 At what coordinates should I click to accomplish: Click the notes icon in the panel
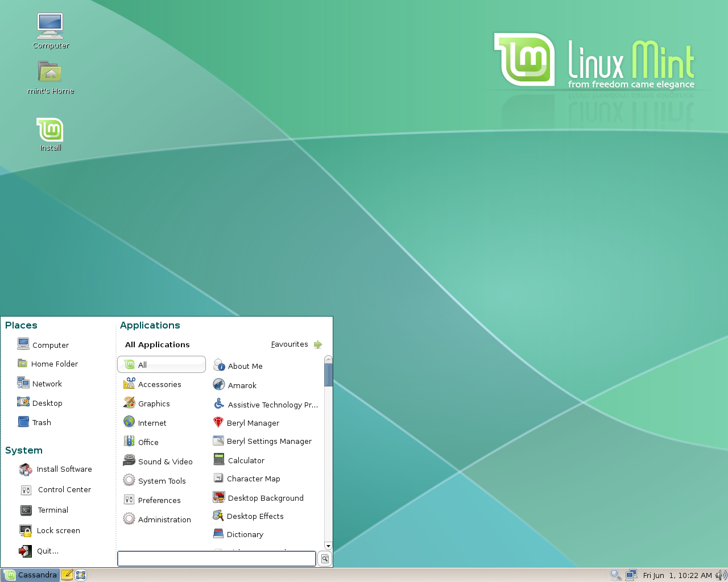(x=67, y=575)
